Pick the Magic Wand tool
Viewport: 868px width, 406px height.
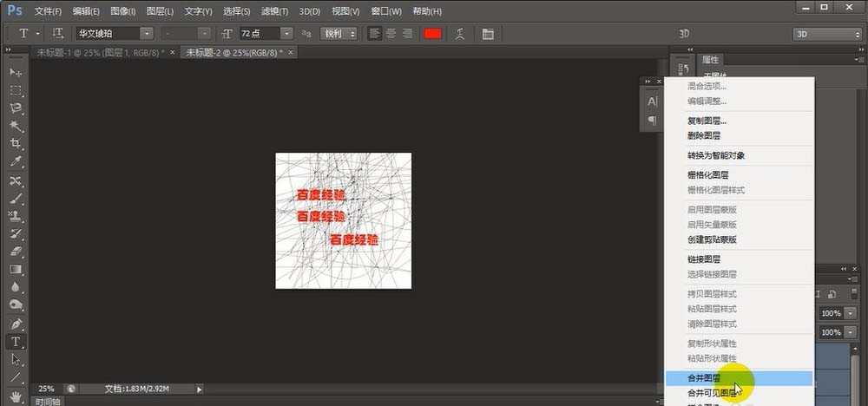pos(16,126)
